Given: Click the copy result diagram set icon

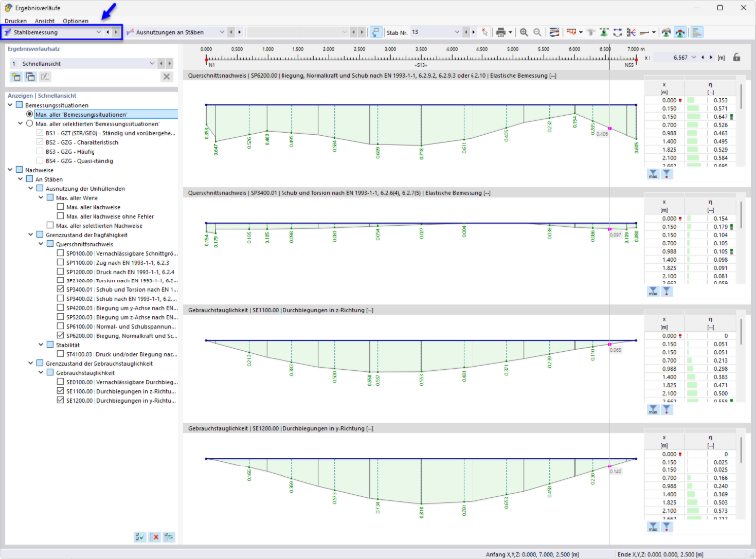Looking at the screenshot, I should tap(30, 77).
